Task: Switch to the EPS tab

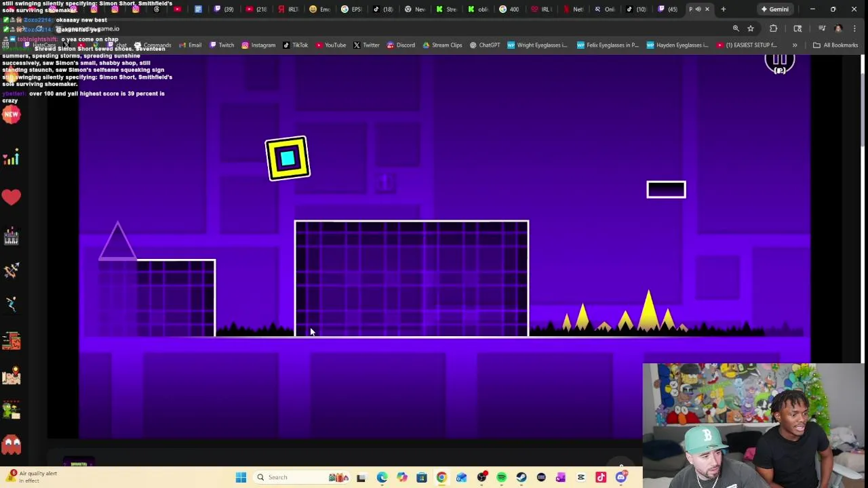Action: (351, 9)
